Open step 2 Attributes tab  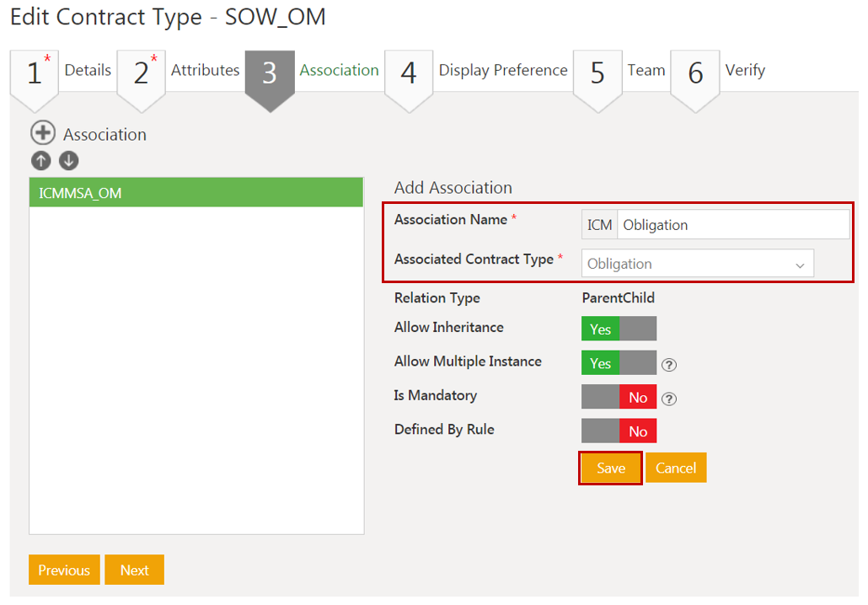click(x=205, y=71)
